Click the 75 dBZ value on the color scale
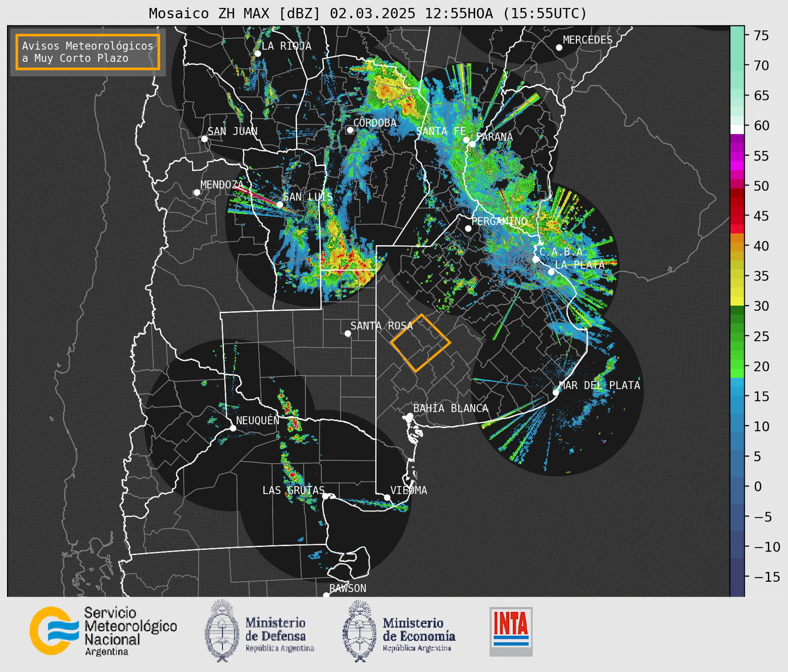The width and height of the screenshot is (788, 672). pos(761,35)
